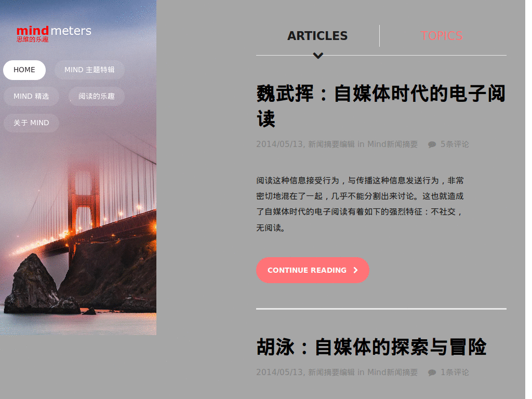532x399 pixels.
Task: Click Mind新闻摘要 category in the first article
Action: 393,144
